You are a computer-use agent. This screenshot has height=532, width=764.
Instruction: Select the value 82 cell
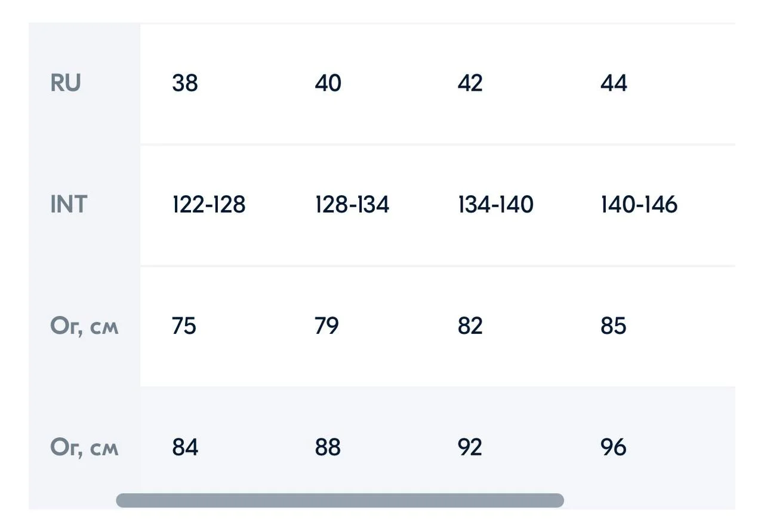click(470, 326)
